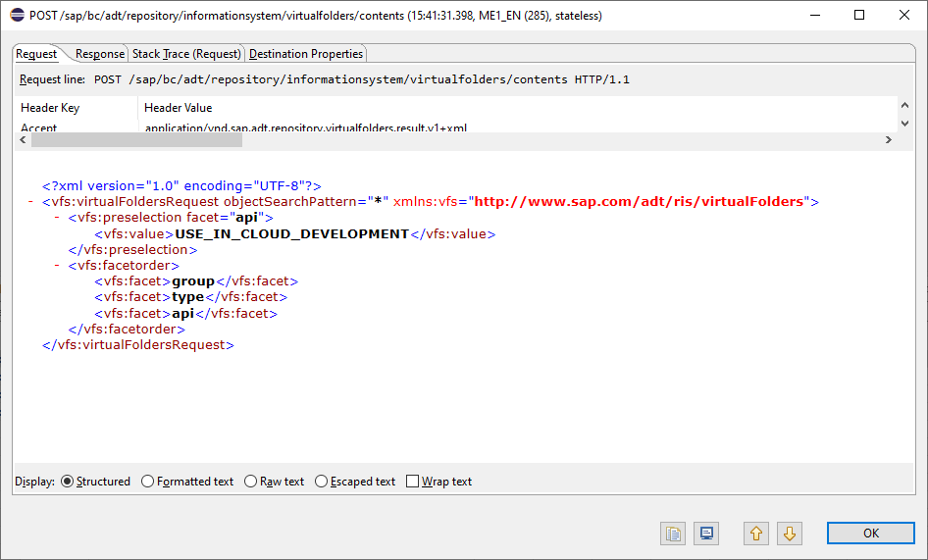Open the Stack Trace (Request) tab
This screenshot has width=928, height=560.
pos(186,54)
